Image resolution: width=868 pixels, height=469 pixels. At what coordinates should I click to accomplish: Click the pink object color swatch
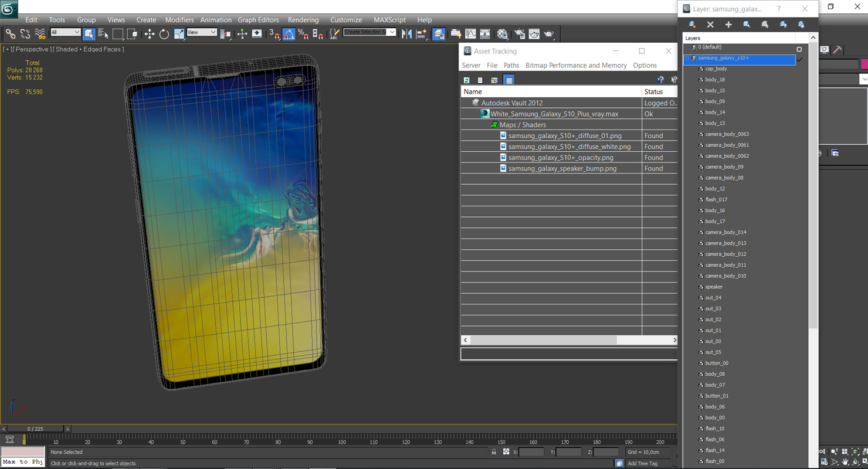[864, 64]
